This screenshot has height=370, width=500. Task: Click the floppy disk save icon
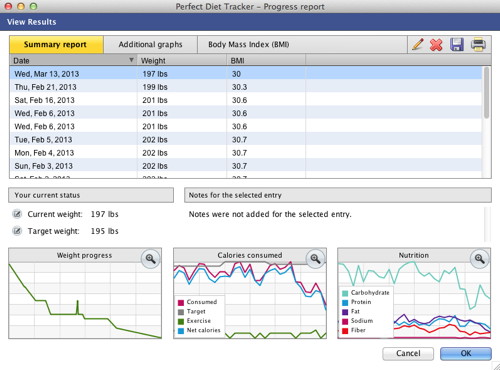pyautogui.click(x=457, y=44)
